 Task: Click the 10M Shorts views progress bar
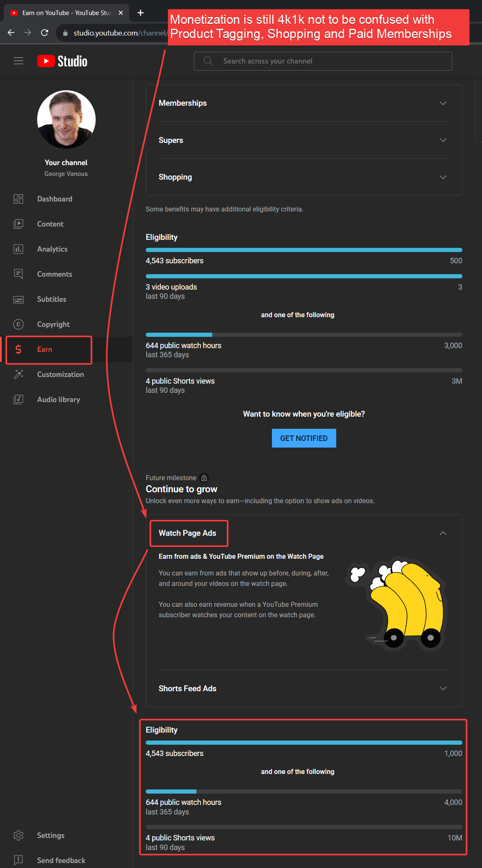tap(304, 827)
